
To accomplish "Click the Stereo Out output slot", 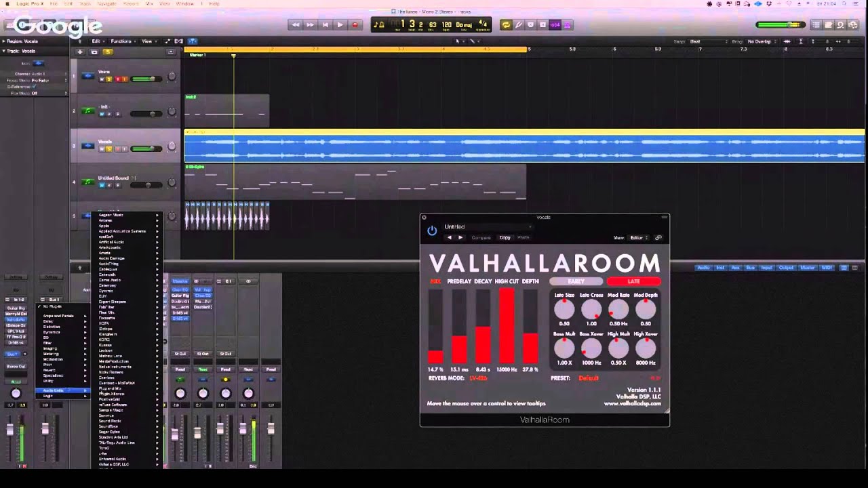I will tap(16, 367).
